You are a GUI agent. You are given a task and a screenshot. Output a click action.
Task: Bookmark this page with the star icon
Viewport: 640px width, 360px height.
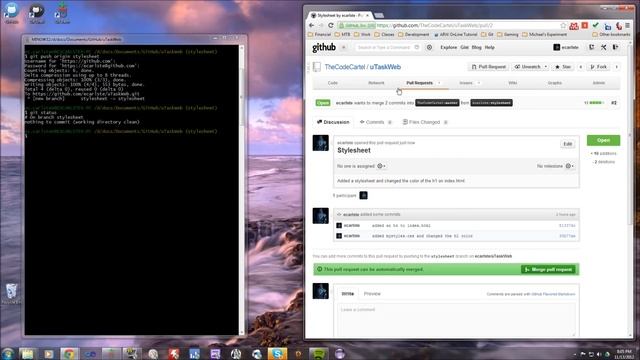click(563, 25)
